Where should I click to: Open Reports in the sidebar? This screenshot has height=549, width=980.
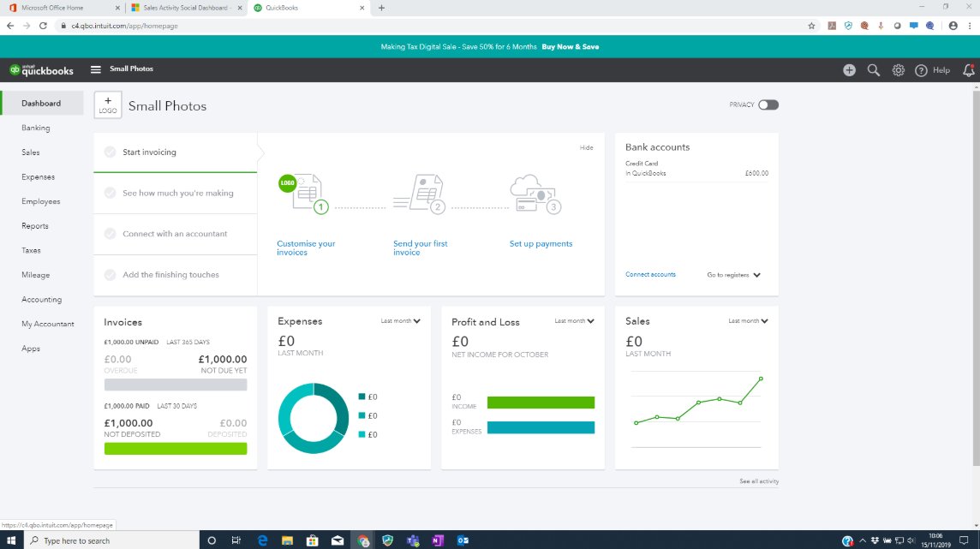[x=35, y=226]
